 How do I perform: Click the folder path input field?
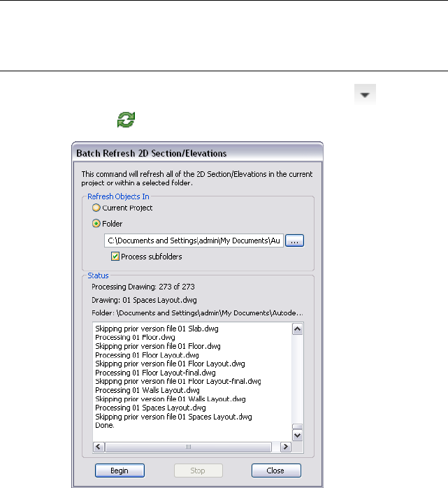coord(194,241)
